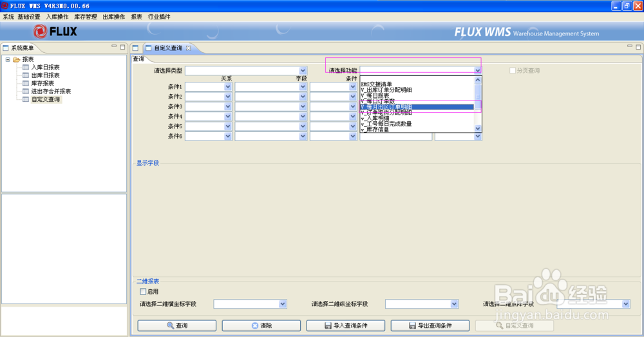Click the 导出查询条件 button
Viewport: 644px width, 337px height.
pos(430,325)
